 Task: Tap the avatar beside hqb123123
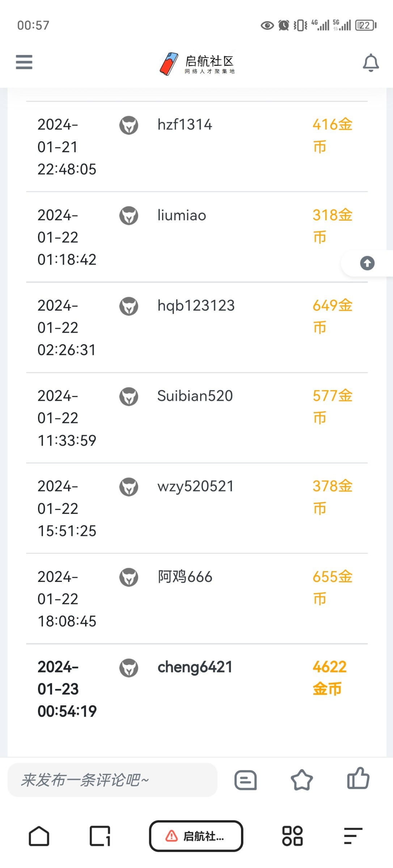pos(129,306)
